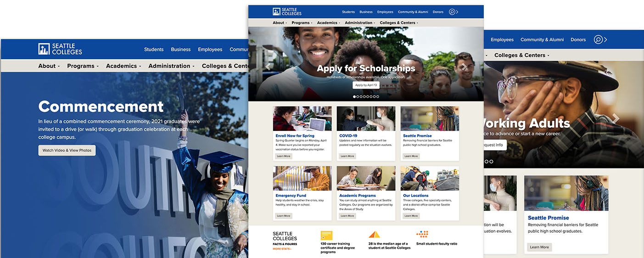Image resolution: width=644 pixels, height=258 pixels.
Task: Select the last carousel dot in center window
Action: [x=378, y=96]
